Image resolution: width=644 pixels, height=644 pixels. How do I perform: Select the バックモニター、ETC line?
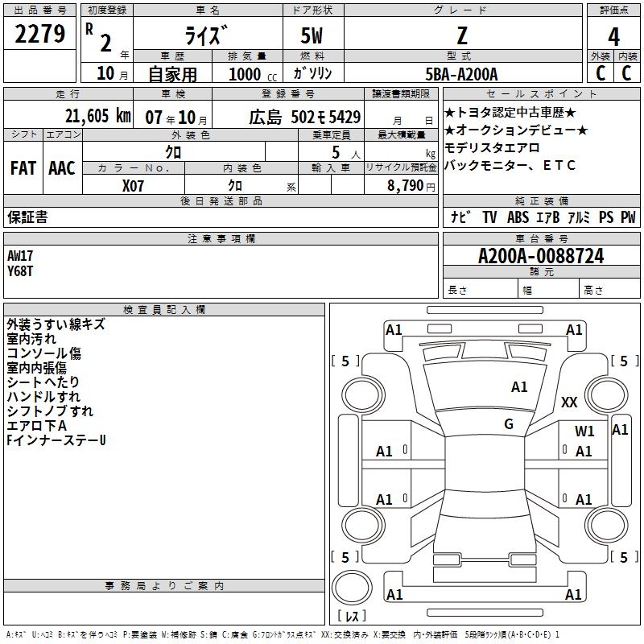coord(510,166)
